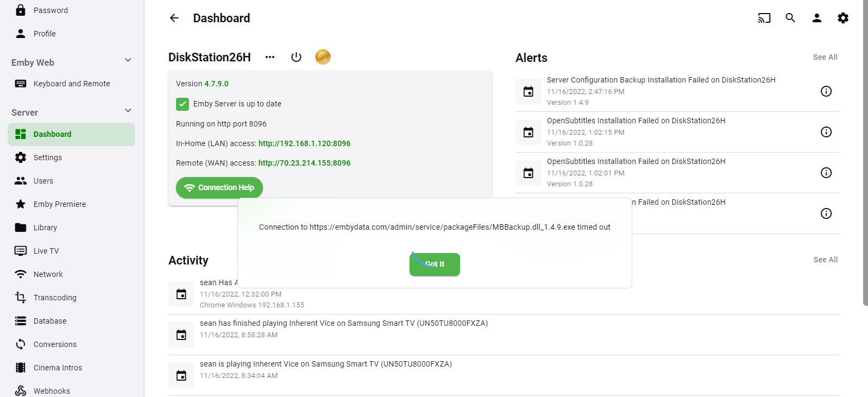The height and width of the screenshot is (397, 868).
Task: Go to the Library menu item
Action: [x=45, y=228]
